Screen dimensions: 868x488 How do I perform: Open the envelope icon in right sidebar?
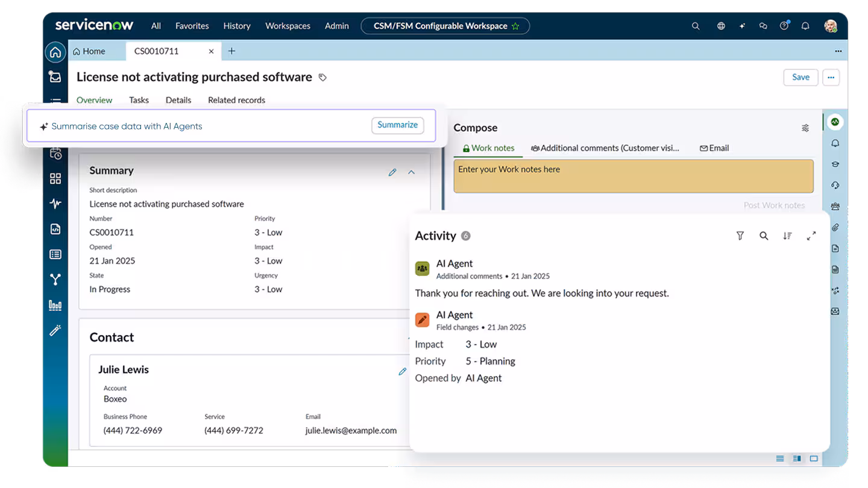pos(835,311)
